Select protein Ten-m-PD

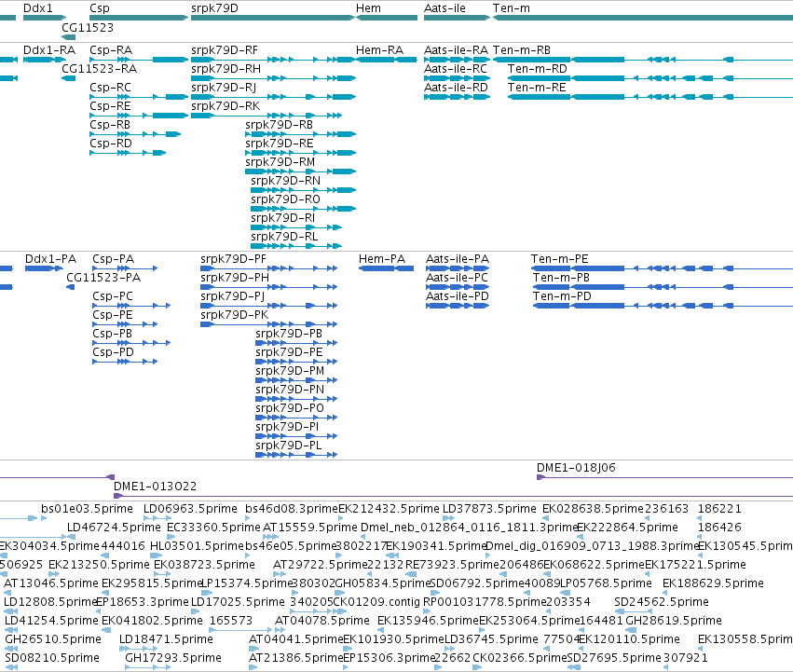[562, 296]
